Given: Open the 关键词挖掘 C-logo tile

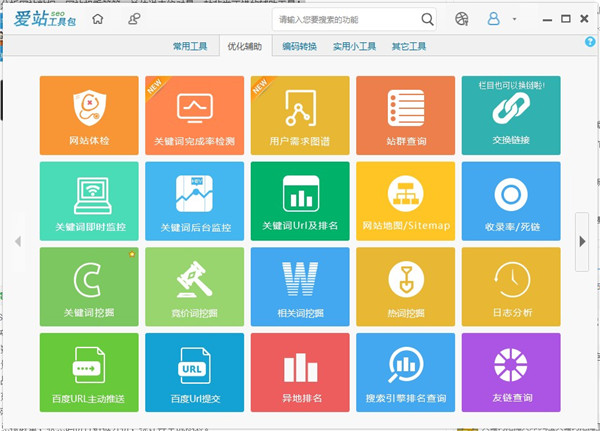Looking at the screenshot, I should point(89,287).
